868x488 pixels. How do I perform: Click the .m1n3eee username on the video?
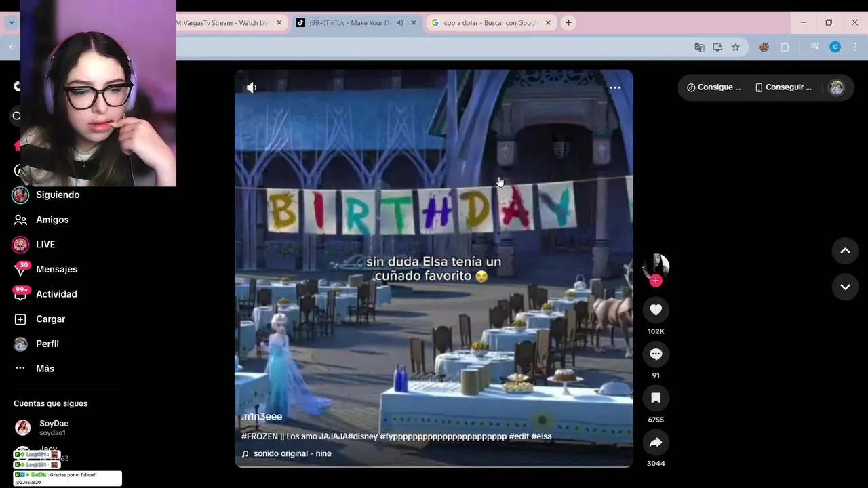(262, 416)
